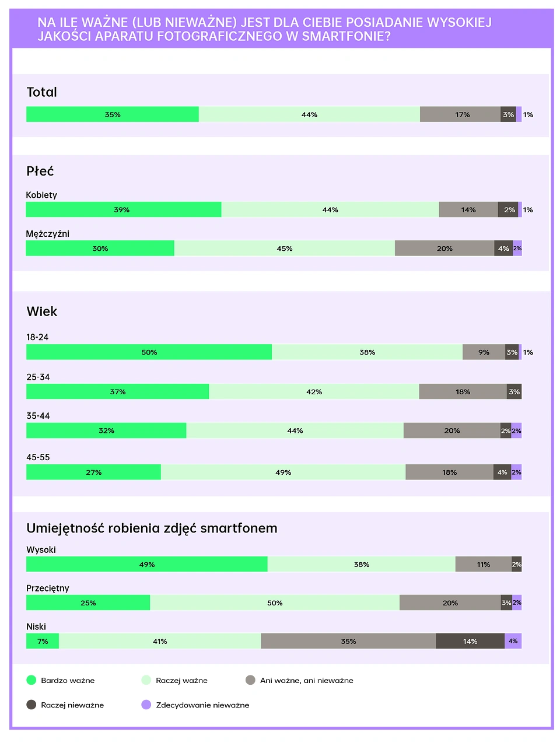This screenshot has width=560, height=746.
Task: Click the 45-55 group 49% segment
Action: (x=283, y=472)
